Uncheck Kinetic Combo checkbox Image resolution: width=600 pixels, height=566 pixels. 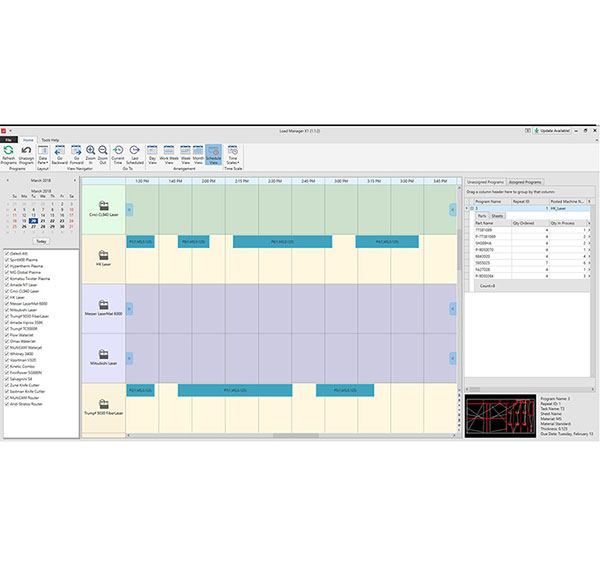(x=7, y=366)
